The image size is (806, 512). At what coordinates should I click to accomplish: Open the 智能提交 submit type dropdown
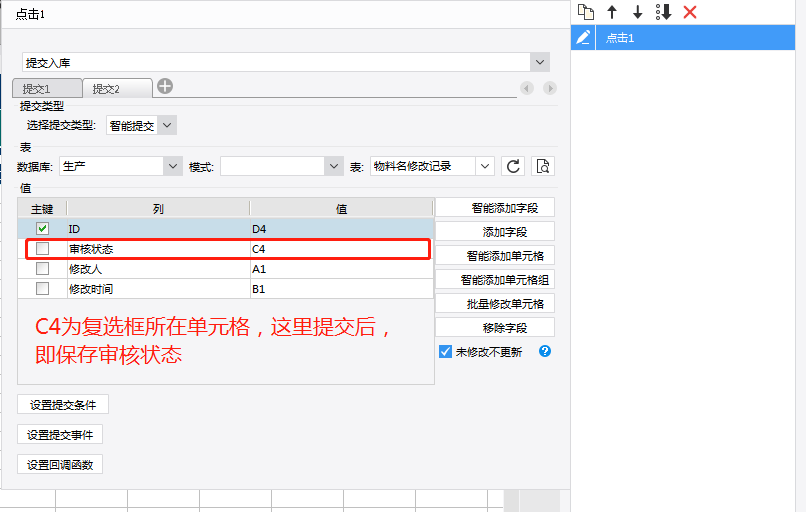coord(167,125)
